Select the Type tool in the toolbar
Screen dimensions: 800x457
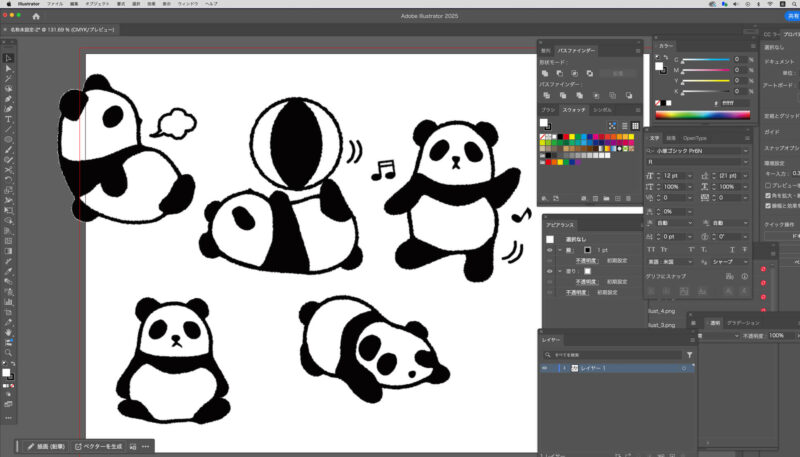(x=8, y=119)
